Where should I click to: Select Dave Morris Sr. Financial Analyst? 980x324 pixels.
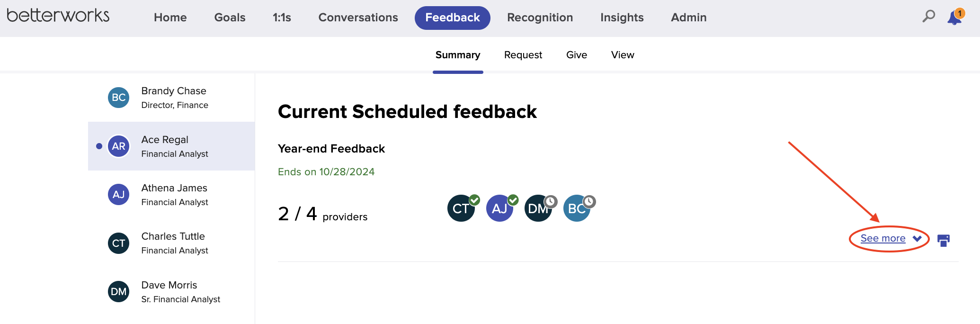tap(171, 292)
